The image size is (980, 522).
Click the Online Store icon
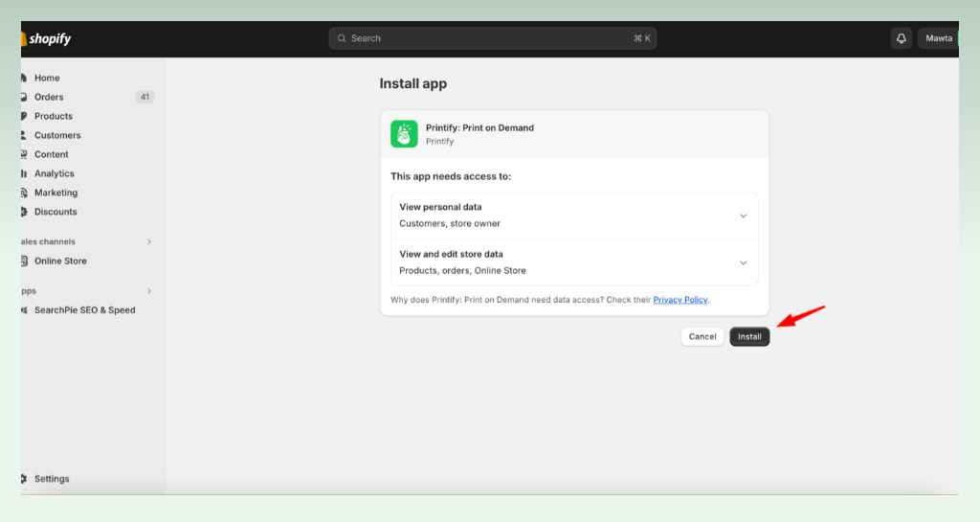[24, 261]
